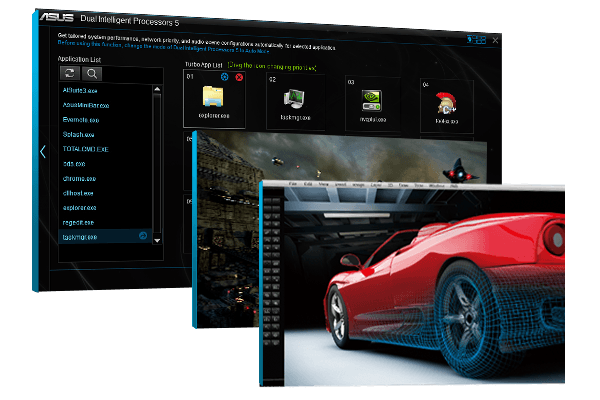Close the Dual Intelligent Processors 5 window
The image size is (600, 400).
coord(495,40)
